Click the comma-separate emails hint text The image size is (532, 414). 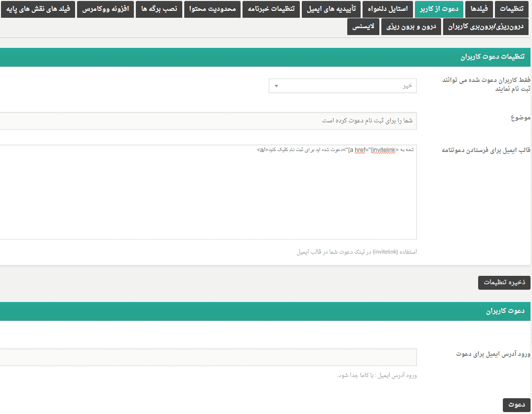point(376,376)
